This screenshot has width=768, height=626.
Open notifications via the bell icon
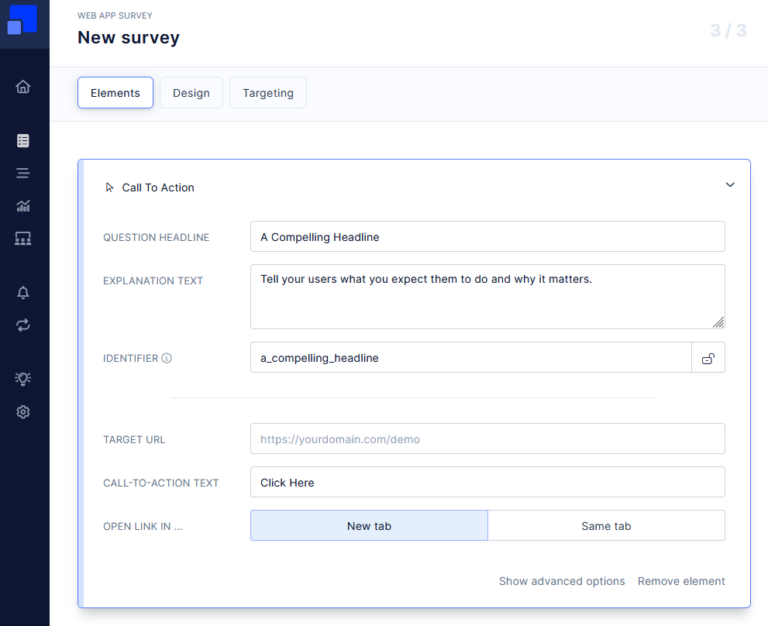(x=23, y=293)
